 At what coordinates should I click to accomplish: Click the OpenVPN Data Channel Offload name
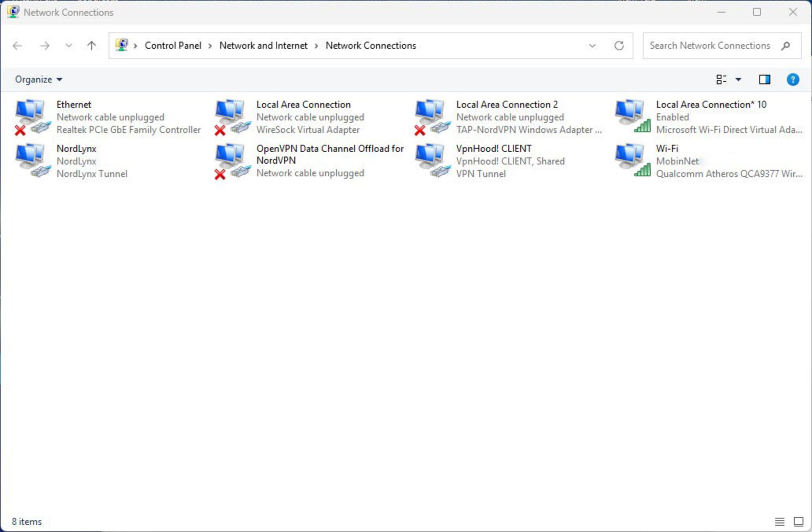[330, 154]
